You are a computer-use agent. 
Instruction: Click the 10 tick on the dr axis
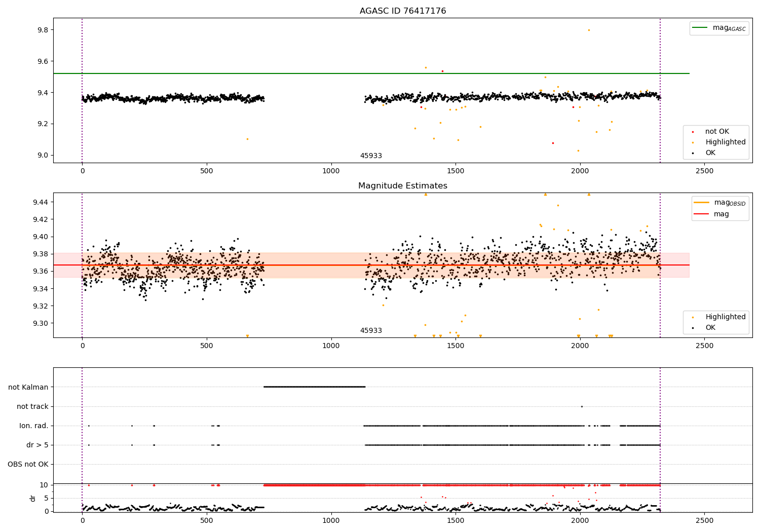(x=44, y=485)
